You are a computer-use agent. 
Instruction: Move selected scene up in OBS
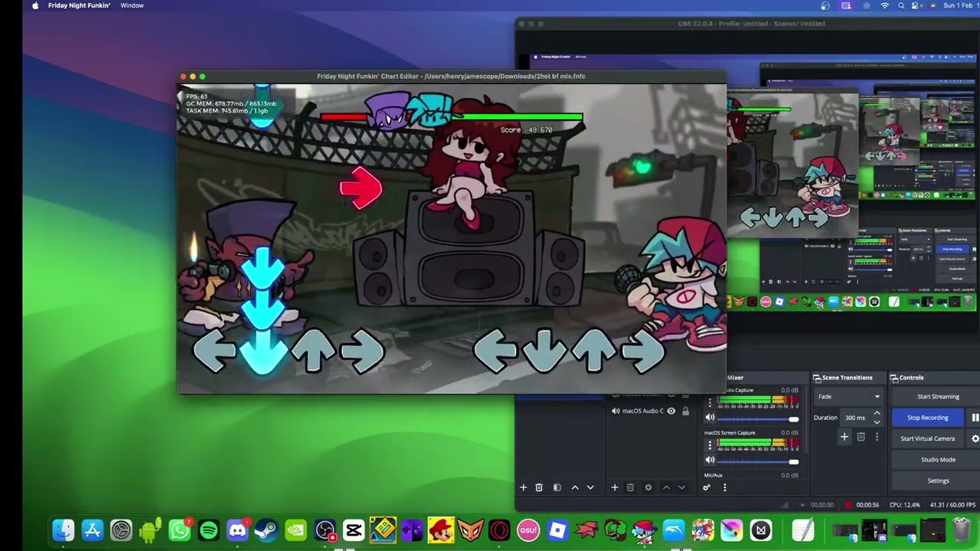575,487
